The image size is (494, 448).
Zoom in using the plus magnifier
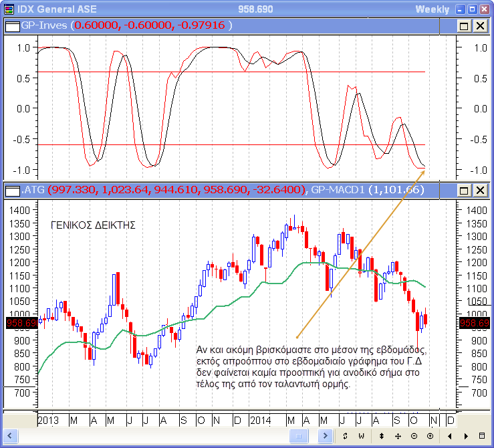(429, 436)
